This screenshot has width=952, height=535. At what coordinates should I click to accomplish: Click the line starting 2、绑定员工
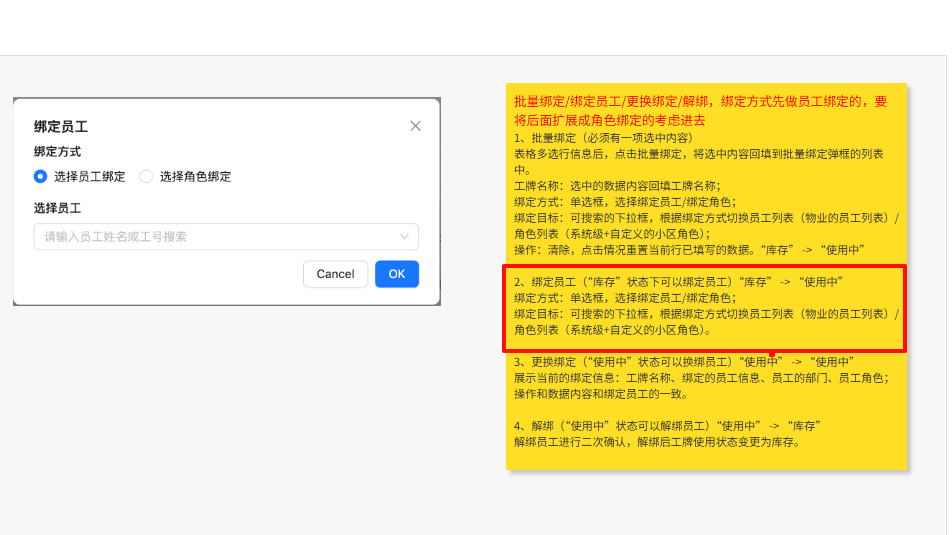click(678, 282)
